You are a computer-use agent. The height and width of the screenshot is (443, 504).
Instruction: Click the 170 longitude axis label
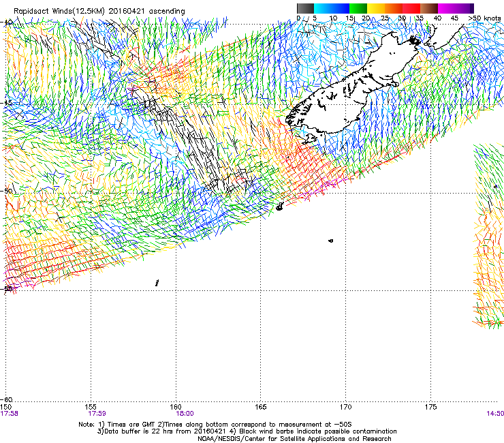coord(345,407)
